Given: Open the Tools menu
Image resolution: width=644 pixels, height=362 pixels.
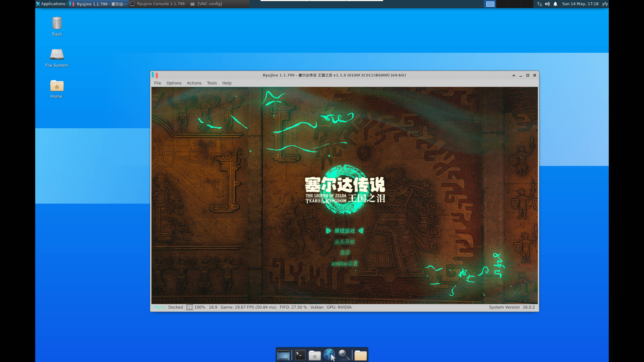Looking at the screenshot, I should [212, 83].
